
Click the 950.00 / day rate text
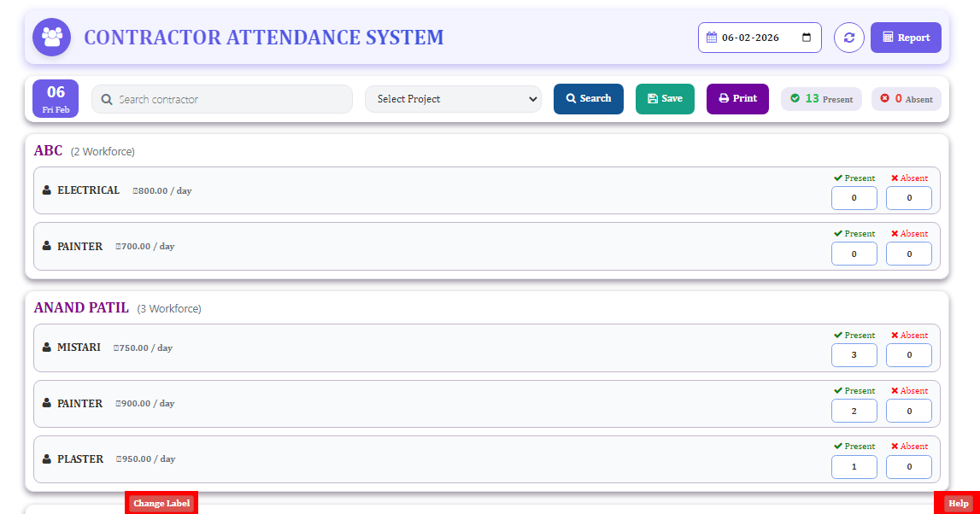(x=145, y=459)
